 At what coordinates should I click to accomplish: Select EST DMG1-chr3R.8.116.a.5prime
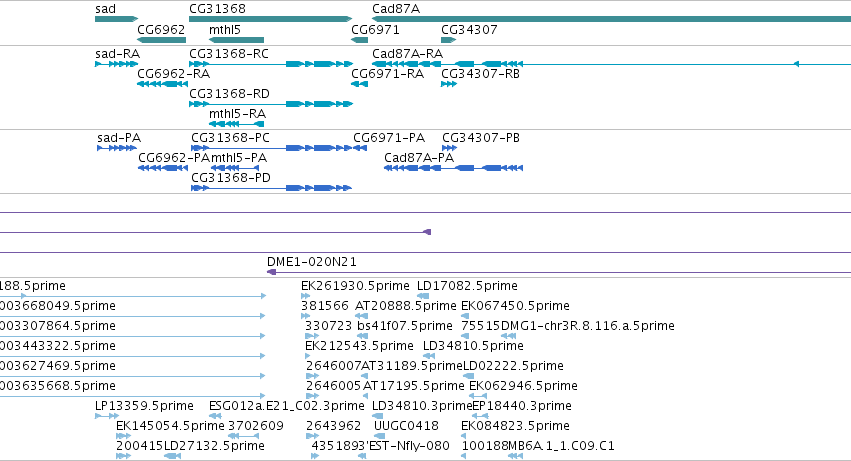click(x=588, y=326)
